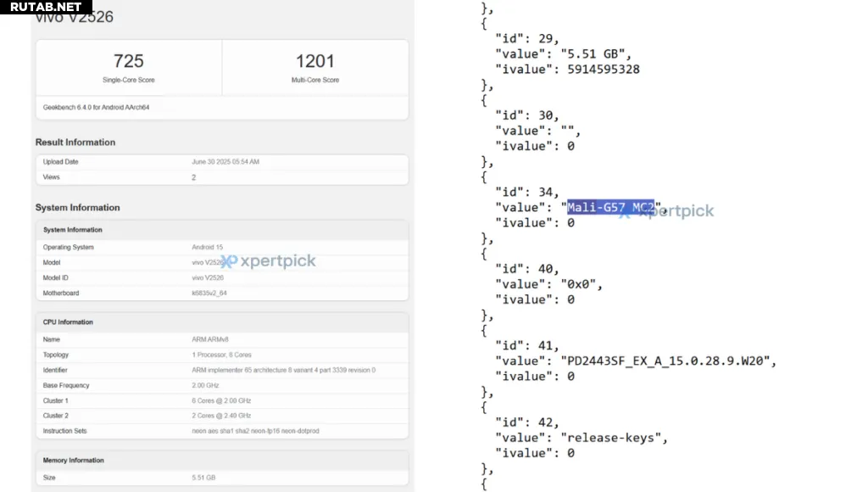This screenshot has width=868, height=492.
Task: Click the Cluster 2 value '2 Cores @ 2.40 GHz'
Action: (x=221, y=416)
